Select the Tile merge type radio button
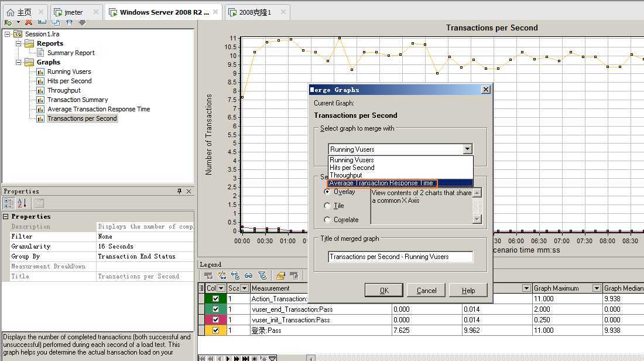This screenshot has height=361, width=644. (327, 206)
